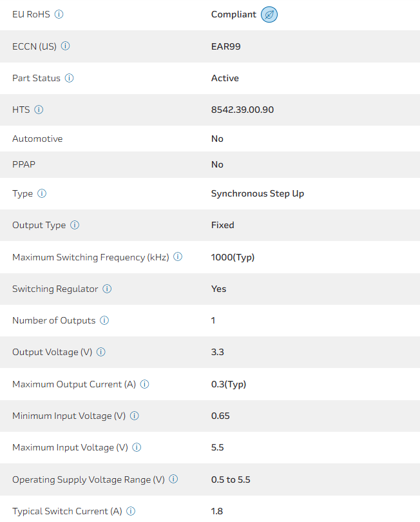Click the Output Voltage (V) info icon

coord(101,352)
